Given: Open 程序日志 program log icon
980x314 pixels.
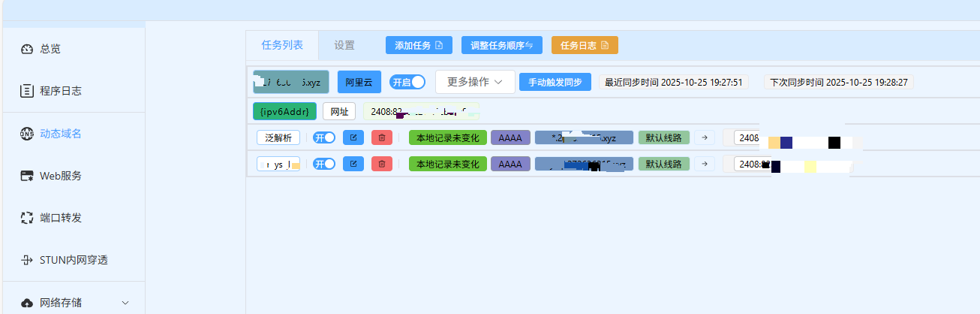Looking at the screenshot, I should (x=27, y=91).
